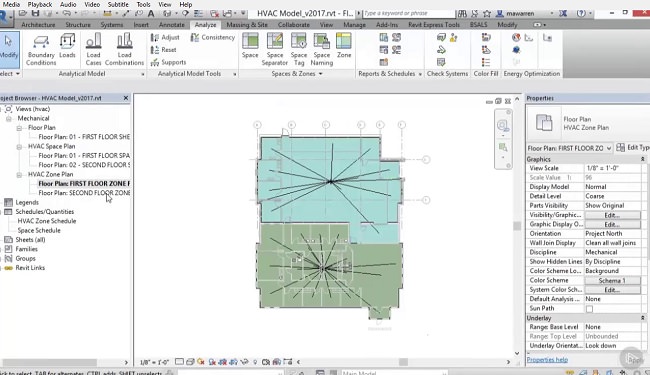Click the zoom navigation wheel icon in view
This screenshot has height=375, width=650.
[x=503, y=125]
